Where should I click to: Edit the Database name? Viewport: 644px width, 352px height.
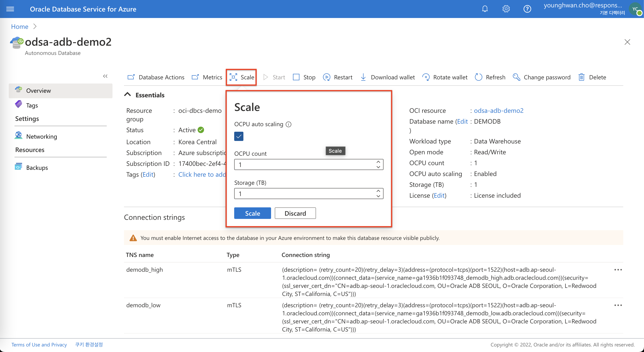click(x=462, y=121)
